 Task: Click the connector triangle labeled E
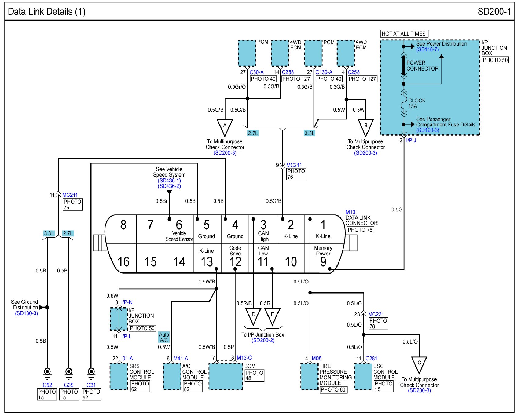272,316
